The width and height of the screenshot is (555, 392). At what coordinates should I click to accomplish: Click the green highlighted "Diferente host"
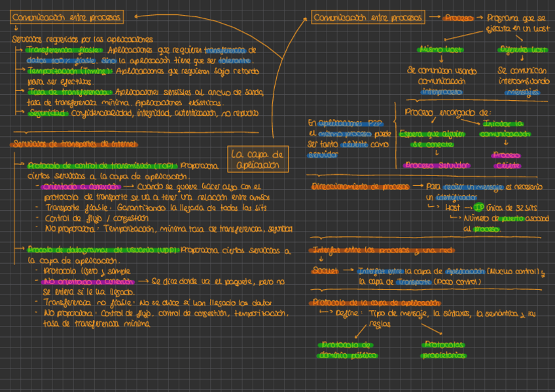(x=523, y=50)
